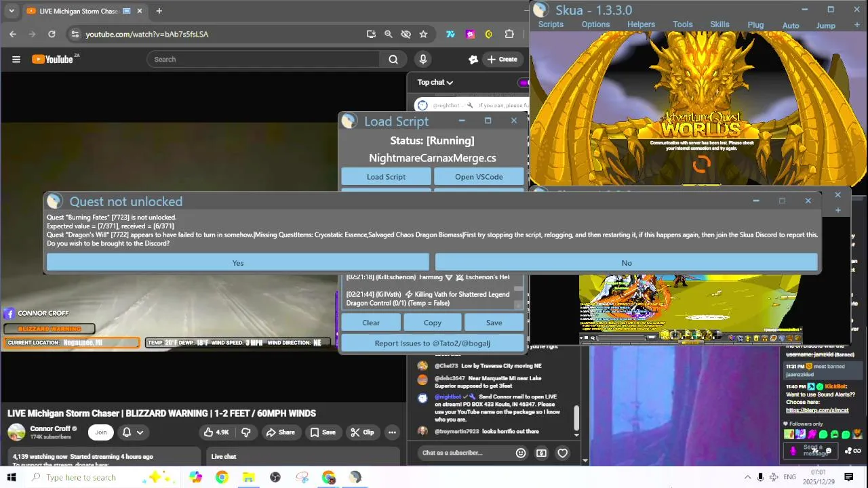Join Connor Croff's channel membership

[x=101, y=432]
